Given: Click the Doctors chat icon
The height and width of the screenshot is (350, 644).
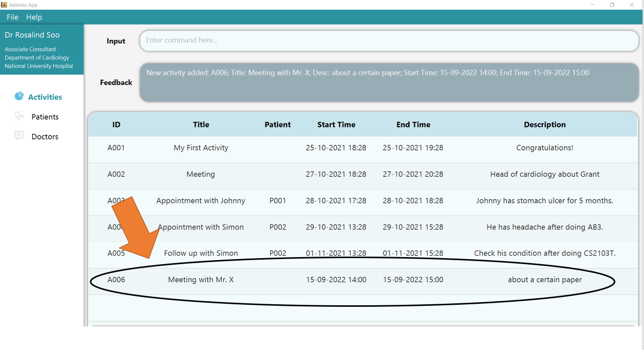Looking at the screenshot, I should [19, 136].
